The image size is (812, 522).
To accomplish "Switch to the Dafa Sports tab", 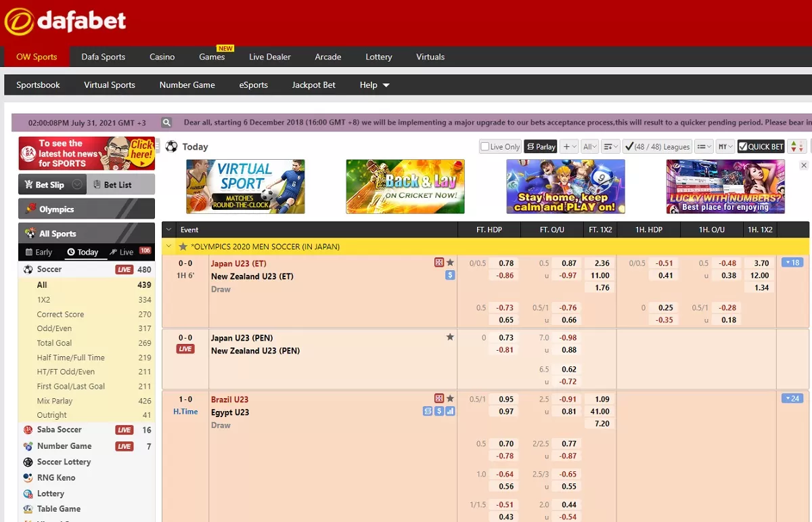I will coord(104,57).
